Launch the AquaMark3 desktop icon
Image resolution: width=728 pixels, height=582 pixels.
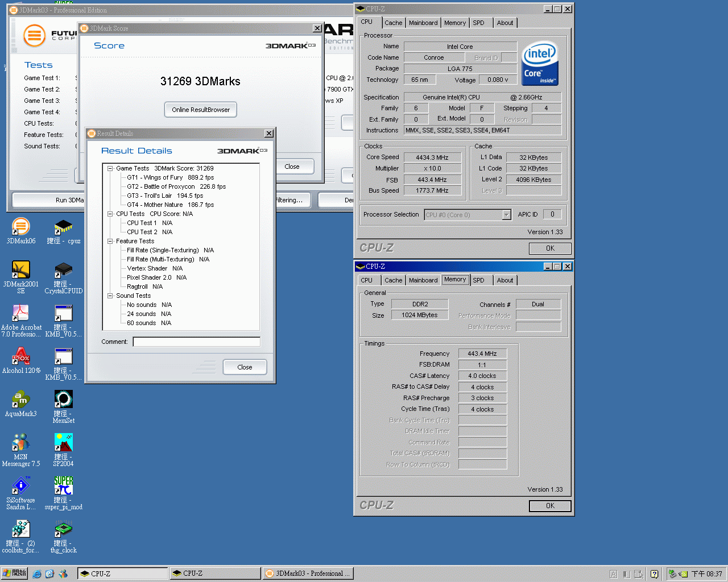[21, 400]
